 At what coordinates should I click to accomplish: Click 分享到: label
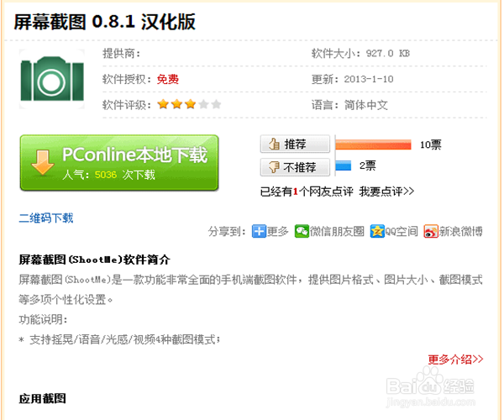(x=227, y=231)
